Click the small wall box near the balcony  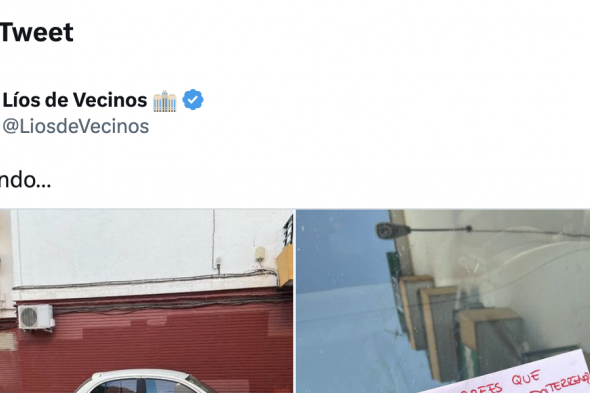pos(260,254)
